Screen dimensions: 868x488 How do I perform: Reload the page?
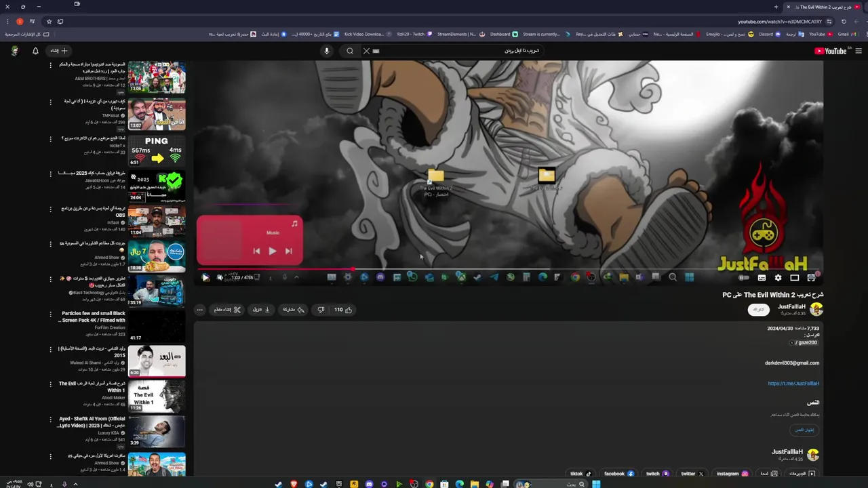point(844,22)
